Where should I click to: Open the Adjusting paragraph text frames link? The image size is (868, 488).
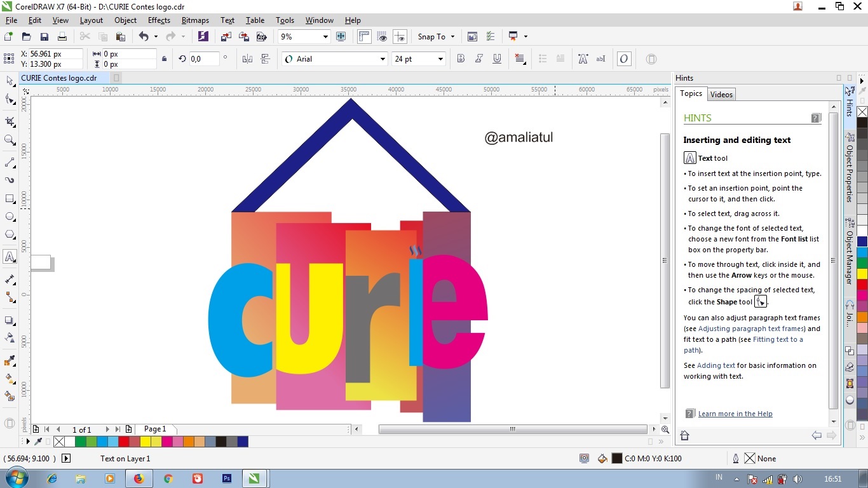[751, 329]
